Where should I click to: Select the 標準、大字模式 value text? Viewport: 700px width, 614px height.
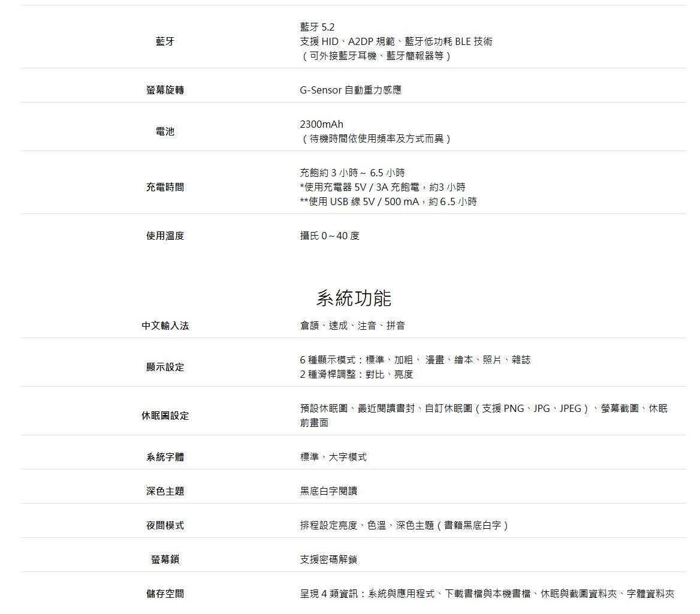pyautogui.click(x=333, y=457)
